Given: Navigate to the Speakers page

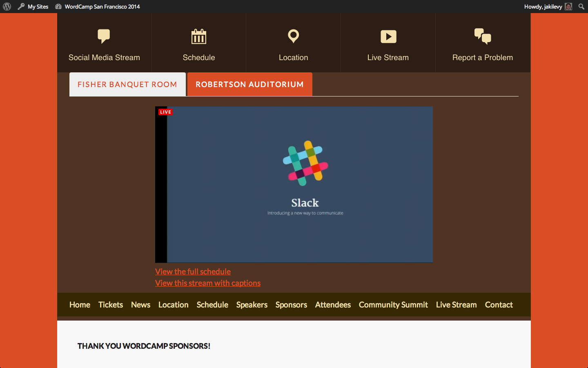Looking at the screenshot, I should pyautogui.click(x=252, y=305).
